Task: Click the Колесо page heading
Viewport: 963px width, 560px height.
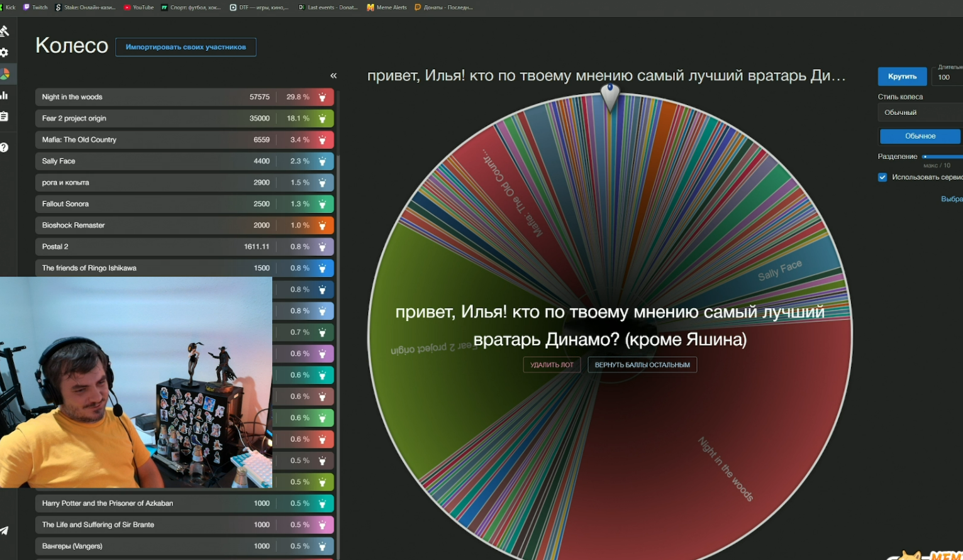Action: coord(72,45)
